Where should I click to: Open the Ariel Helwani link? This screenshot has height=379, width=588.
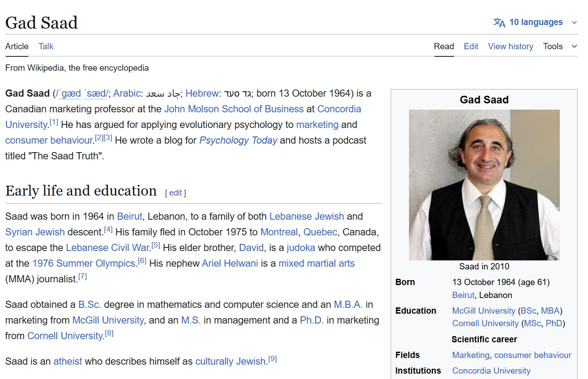[230, 264]
